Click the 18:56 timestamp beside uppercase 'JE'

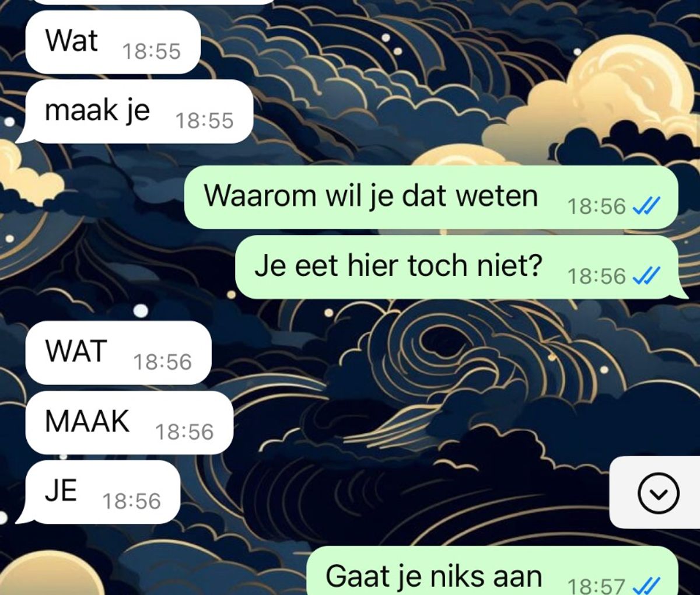[131, 501]
